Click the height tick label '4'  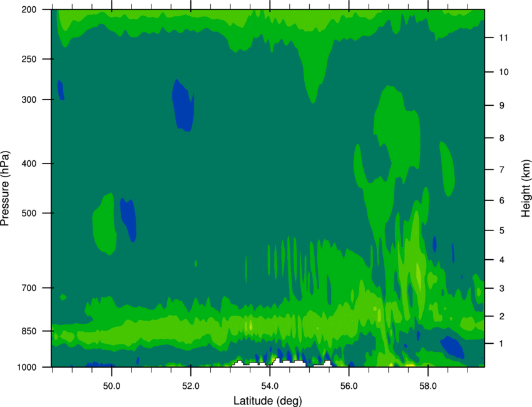coord(502,260)
